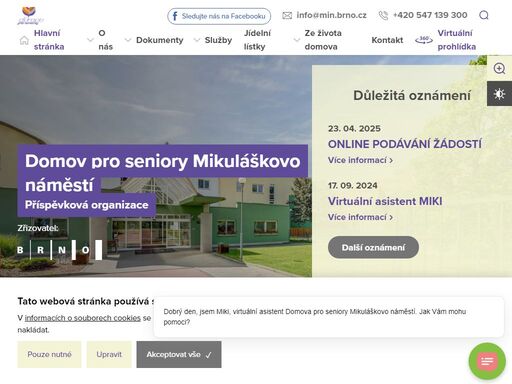The height and width of the screenshot is (384, 512).
Task: Open Virtuální asistent MIKI announcement
Action: (x=385, y=201)
